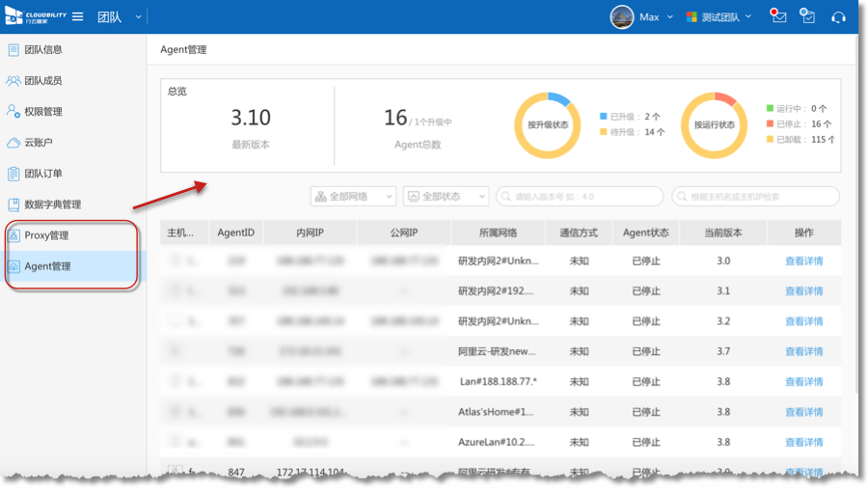The width and height of the screenshot is (868, 489).
Task: Click the CloudBility logo
Action: (x=33, y=17)
